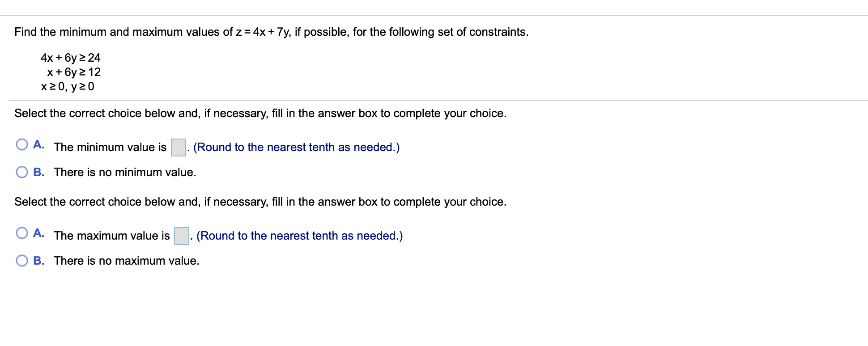
Task: Click the rounding hint after the maximum box
Action: point(300,235)
